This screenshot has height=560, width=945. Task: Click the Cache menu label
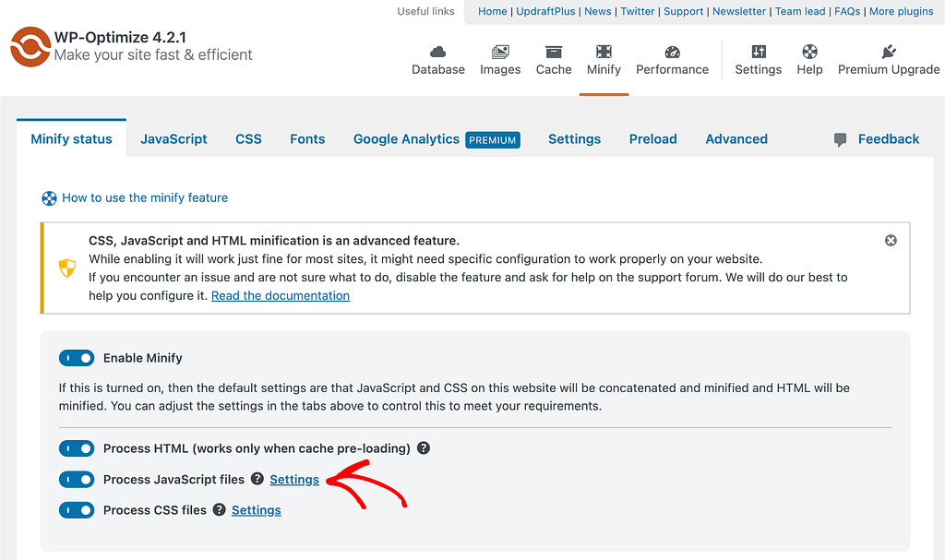tap(554, 69)
